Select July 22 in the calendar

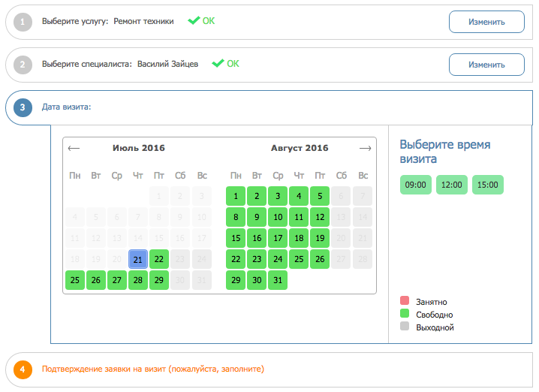pyautogui.click(x=159, y=259)
